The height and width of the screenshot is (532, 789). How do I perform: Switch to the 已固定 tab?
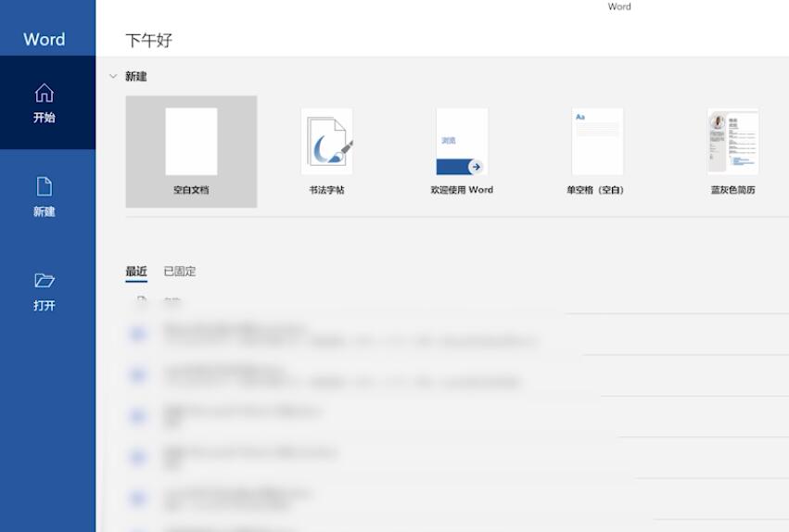pyautogui.click(x=180, y=272)
